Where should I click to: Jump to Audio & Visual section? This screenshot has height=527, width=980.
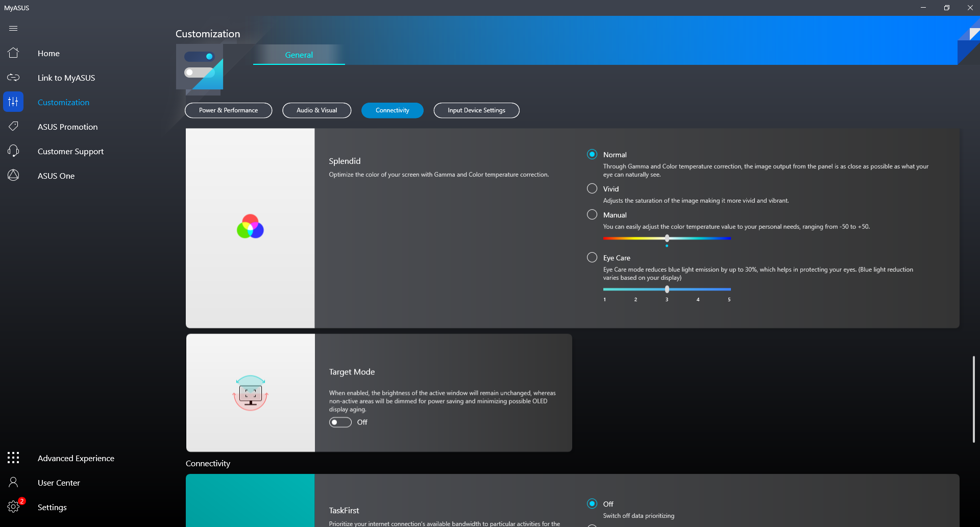pos(317,110)
